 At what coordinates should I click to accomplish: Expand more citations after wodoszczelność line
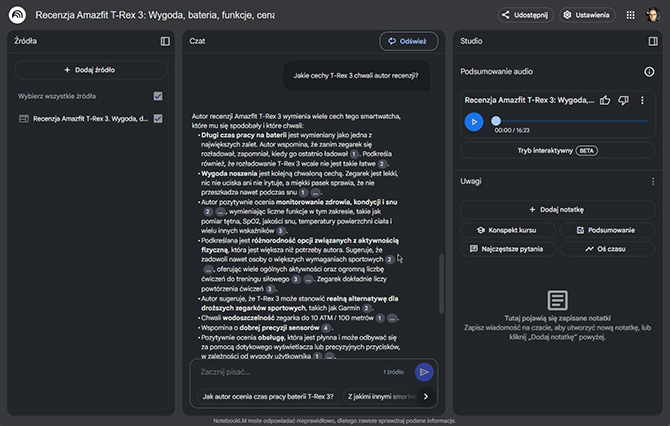(392, 318)
